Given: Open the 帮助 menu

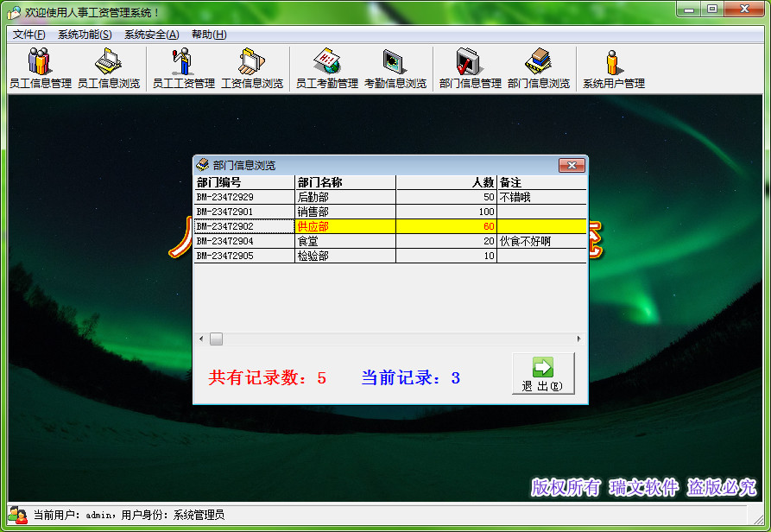Looking at the screenshot, I should coord(208,34).
